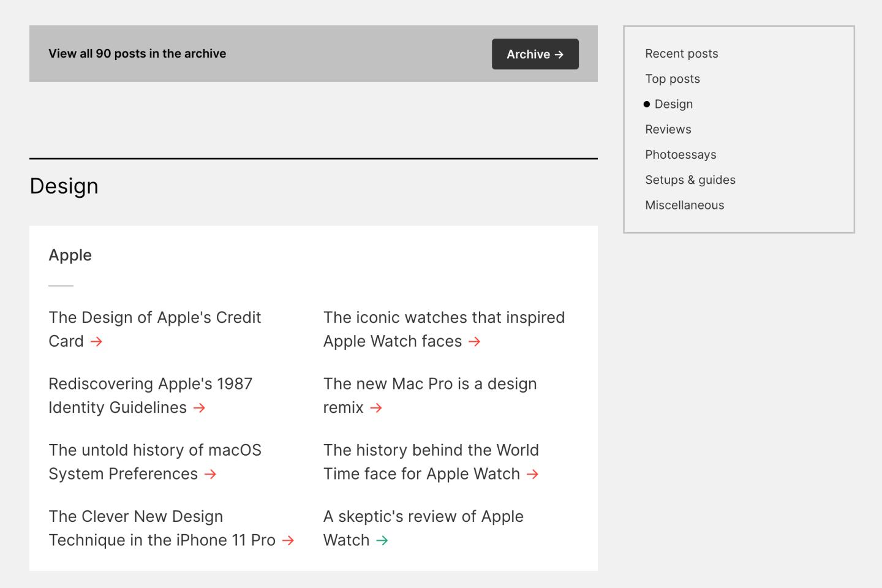Open The iconic watches that inspired article

tap(443, 318)
